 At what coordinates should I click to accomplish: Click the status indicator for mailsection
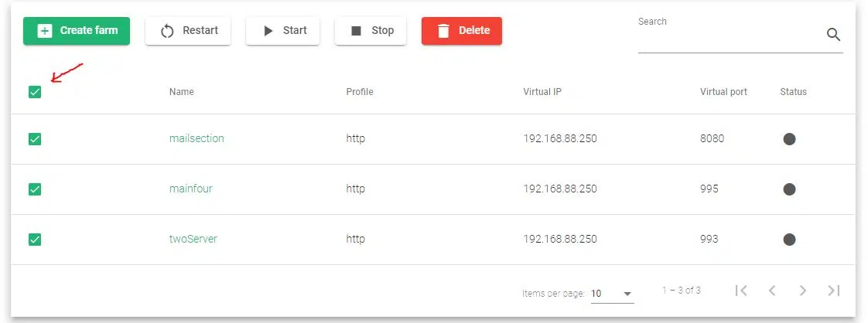789,139
